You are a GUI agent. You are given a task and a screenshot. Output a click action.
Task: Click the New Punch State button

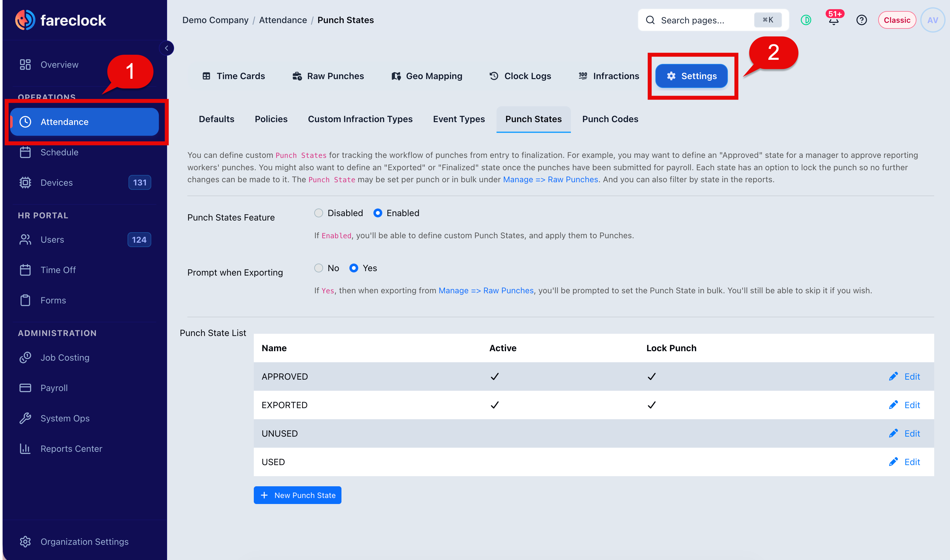click(297, 495)
